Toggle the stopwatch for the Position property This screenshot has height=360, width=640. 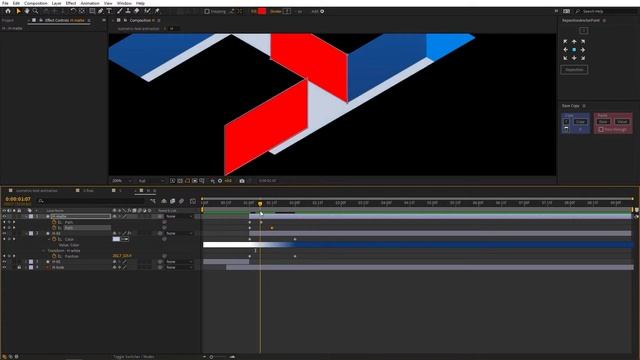click(54, 256)
